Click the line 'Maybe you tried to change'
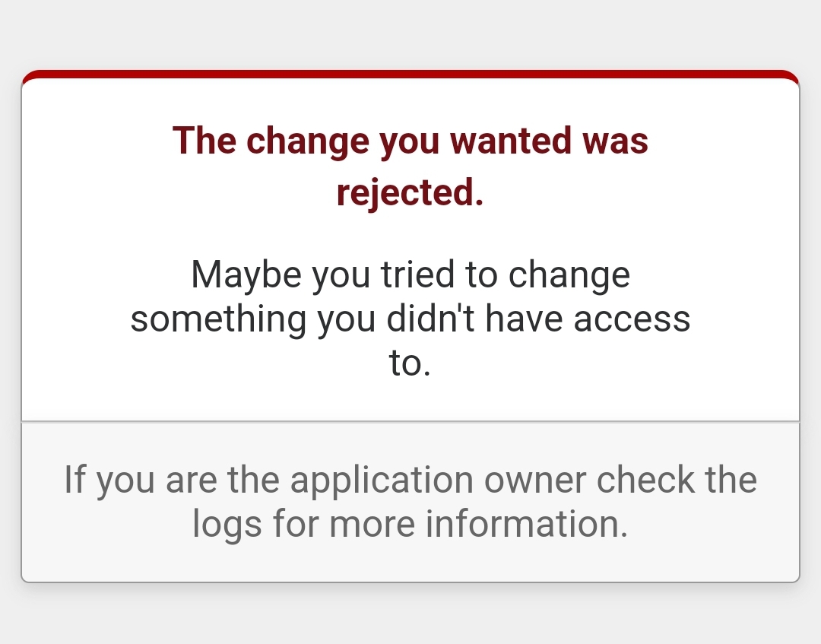 [x=410, y=275]
